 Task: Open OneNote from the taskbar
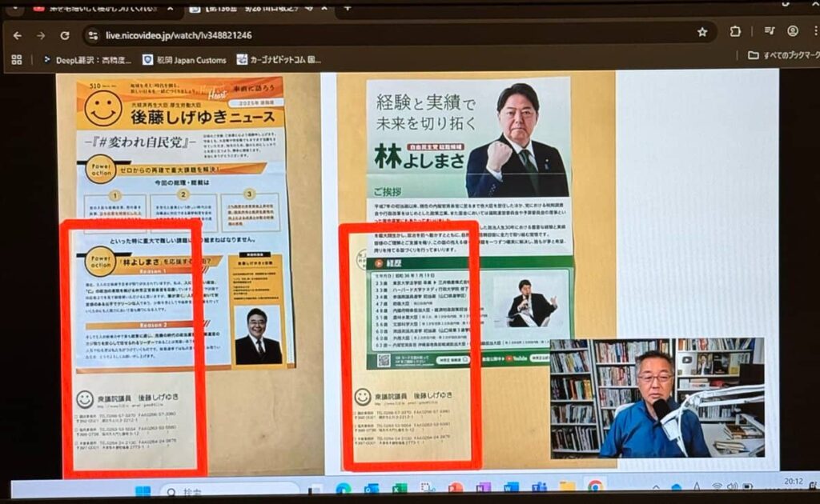[x=484, y=486]
